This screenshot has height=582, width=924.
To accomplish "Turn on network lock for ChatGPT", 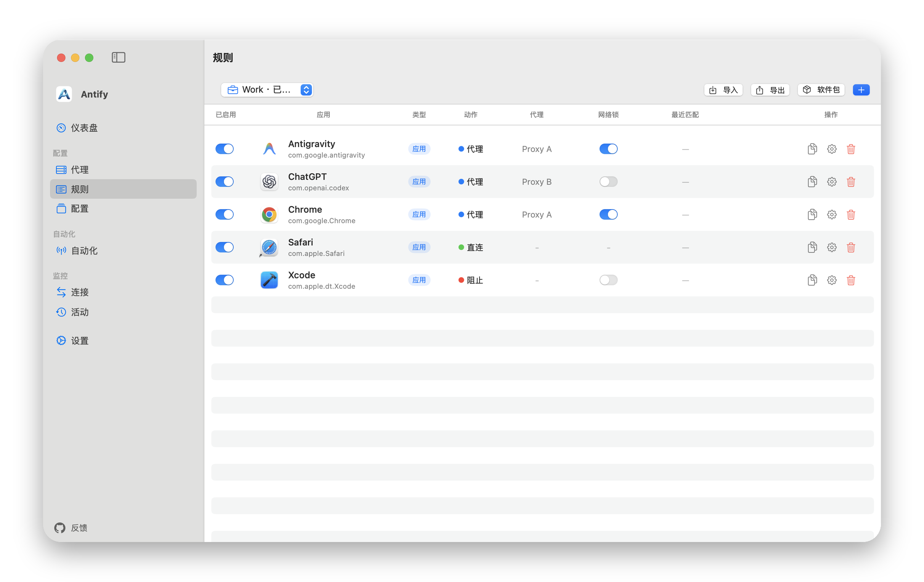I will (608, 182).
